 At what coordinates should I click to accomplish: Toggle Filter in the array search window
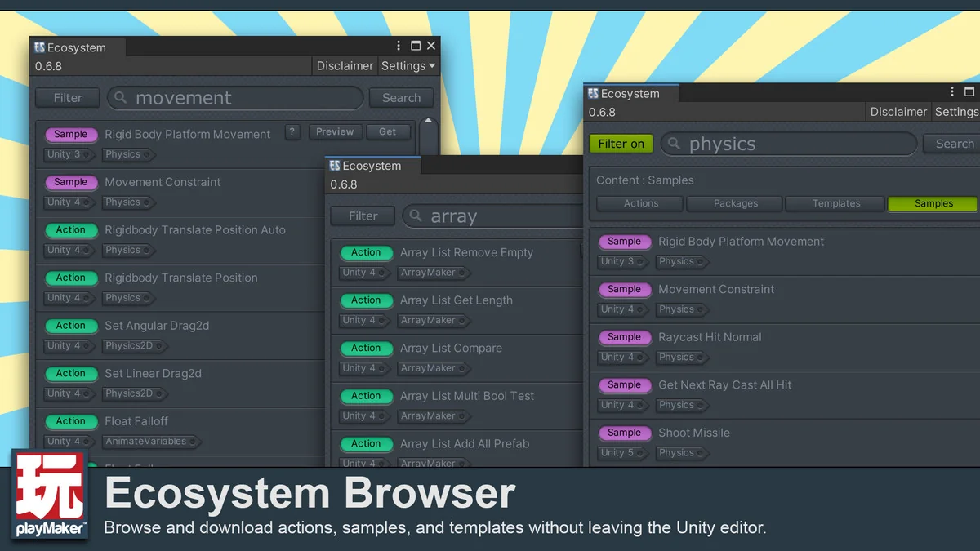tap(363, 216)
